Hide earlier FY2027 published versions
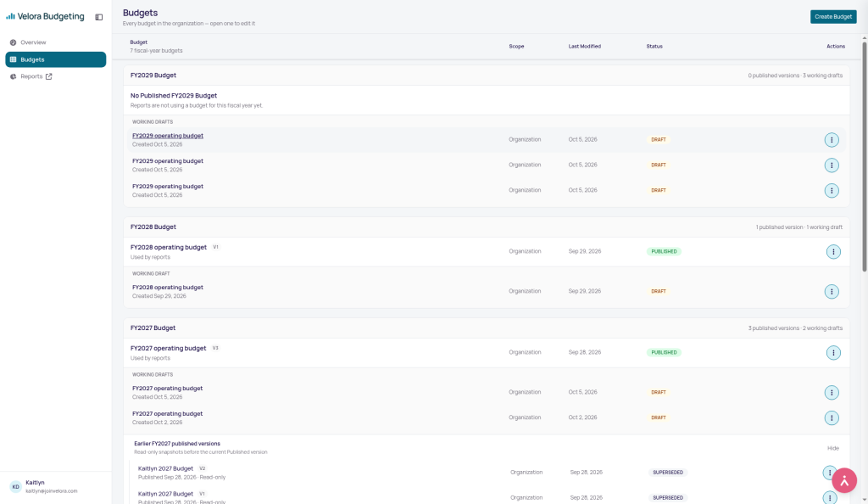Viewport: 868px width, 504px height. [x=833, y=448]
